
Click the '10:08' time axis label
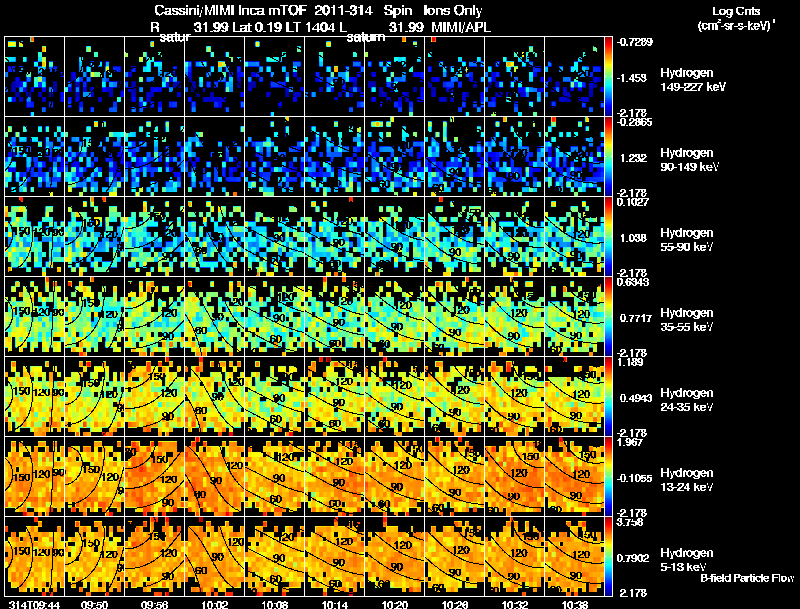(275, 604)
